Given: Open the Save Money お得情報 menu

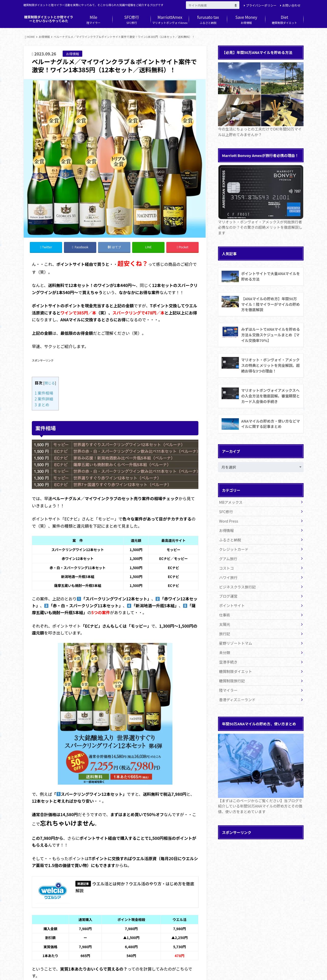Looking at the screenshot, I should coord(246,20).
